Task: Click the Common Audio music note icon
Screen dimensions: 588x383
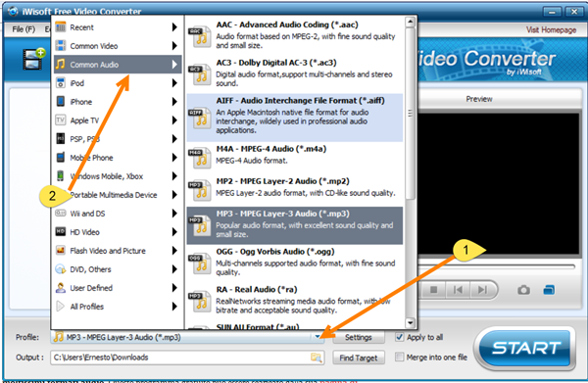Action: point(61,64)
